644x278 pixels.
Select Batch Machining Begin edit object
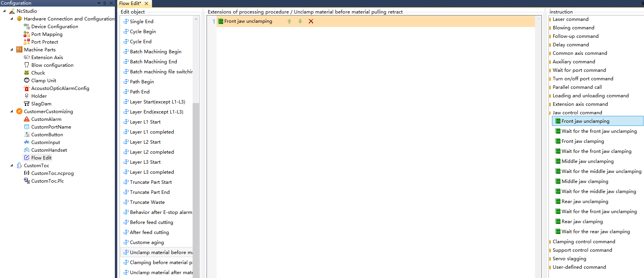(155, 52)
